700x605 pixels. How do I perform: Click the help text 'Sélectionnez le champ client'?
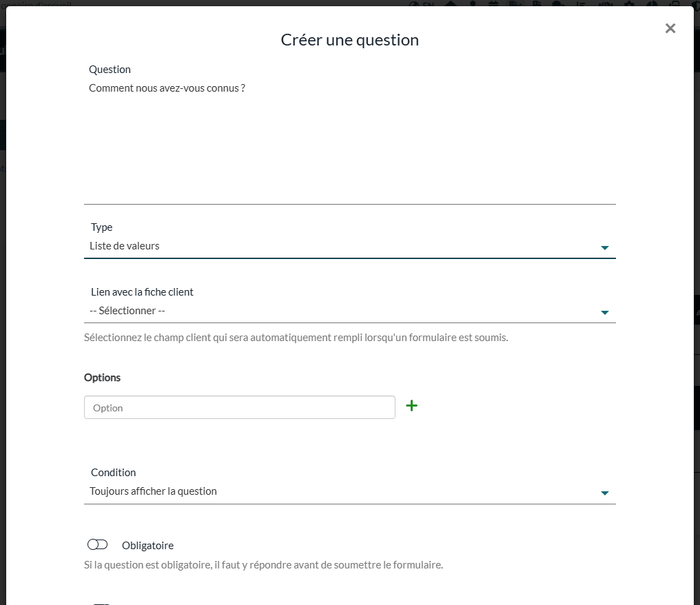296,338
